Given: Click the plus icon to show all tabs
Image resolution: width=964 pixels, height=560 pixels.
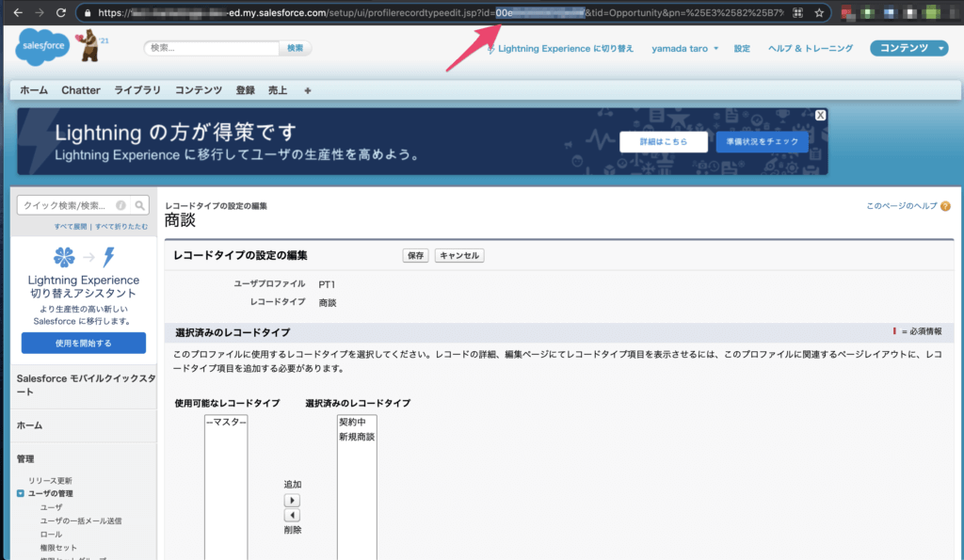Looking at the screenshot, I should coord(308,90).
